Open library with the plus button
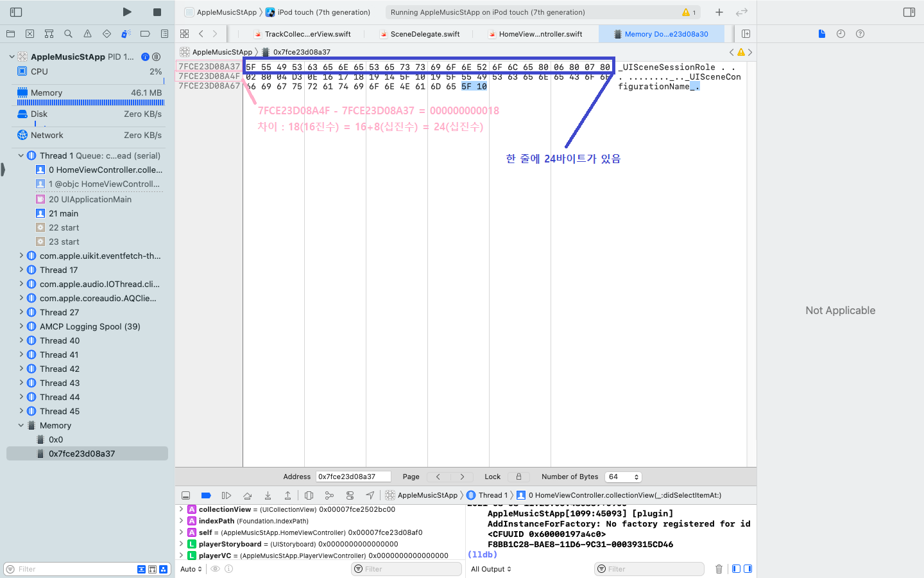This screenshot has width=924, height=578. pos(719,12)
